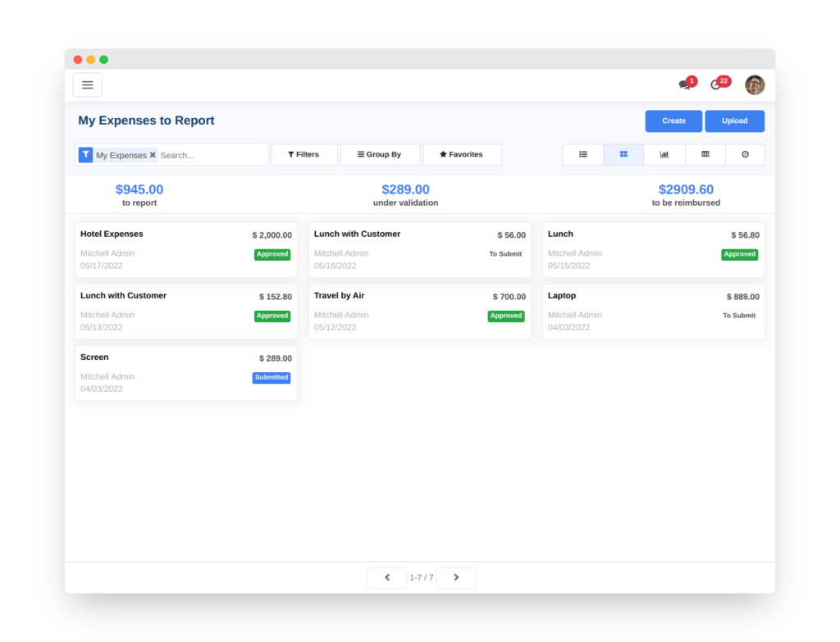Go to the next page of expenses
The width and height of the screenshot is (840, 642).
(456, 577)
